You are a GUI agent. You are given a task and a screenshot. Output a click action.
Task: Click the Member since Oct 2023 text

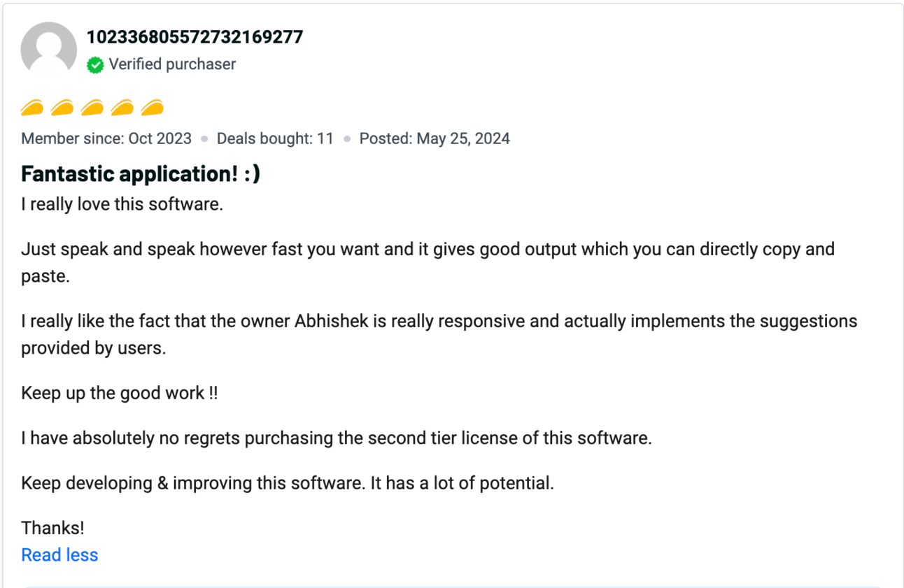pyautogui.click(x=106, y=138)
